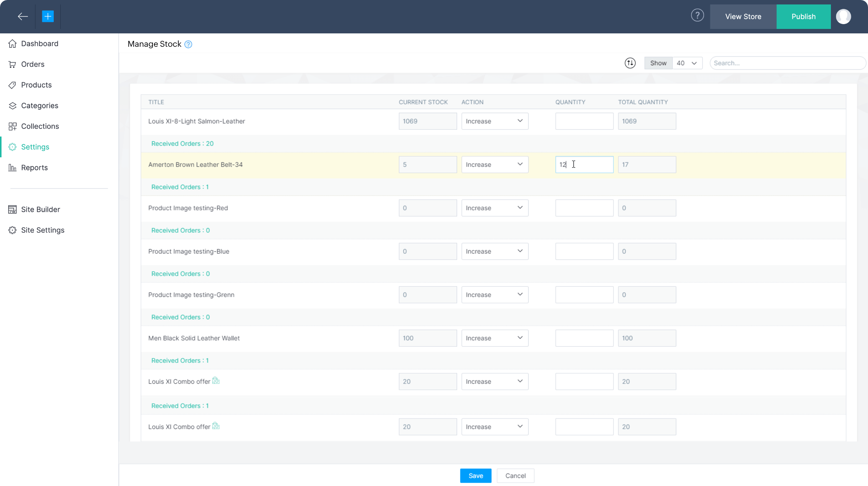Open the help question mark icon

(x=697, y=16)
